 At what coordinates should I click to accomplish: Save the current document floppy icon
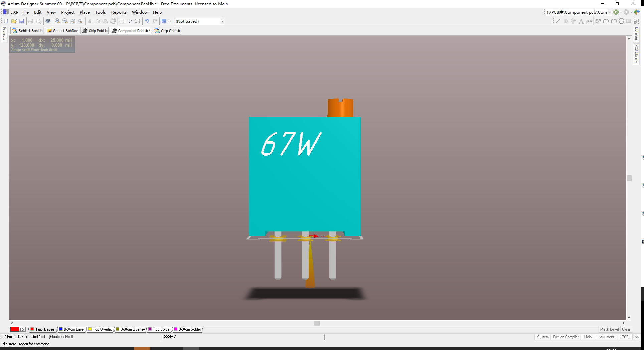click(x=22, y=21)
